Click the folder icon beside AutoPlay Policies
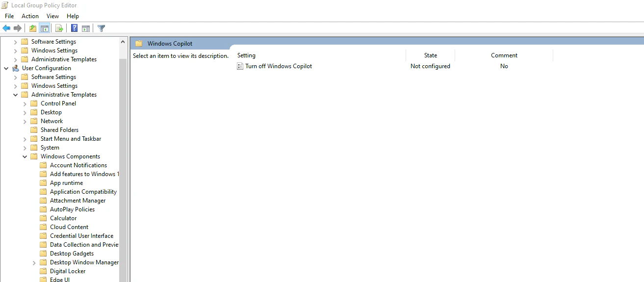This screenshot has width=644, height=282. [x=43, y=209]
